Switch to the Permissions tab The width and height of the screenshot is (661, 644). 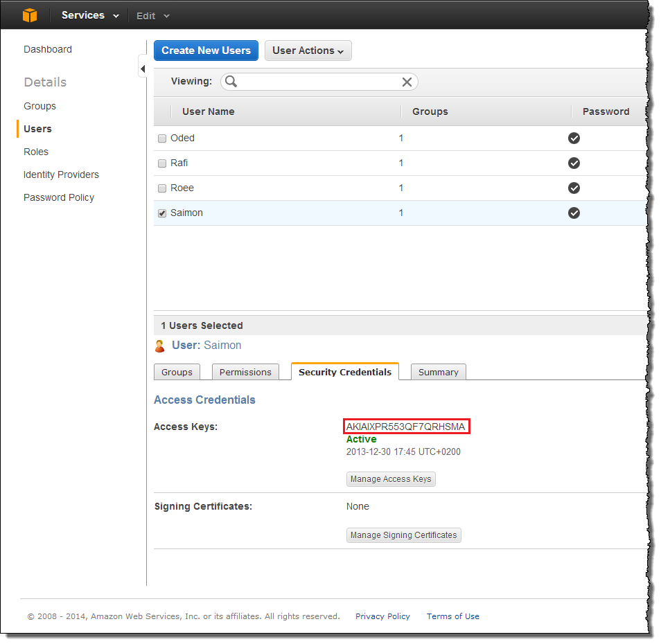coord(245,372)
